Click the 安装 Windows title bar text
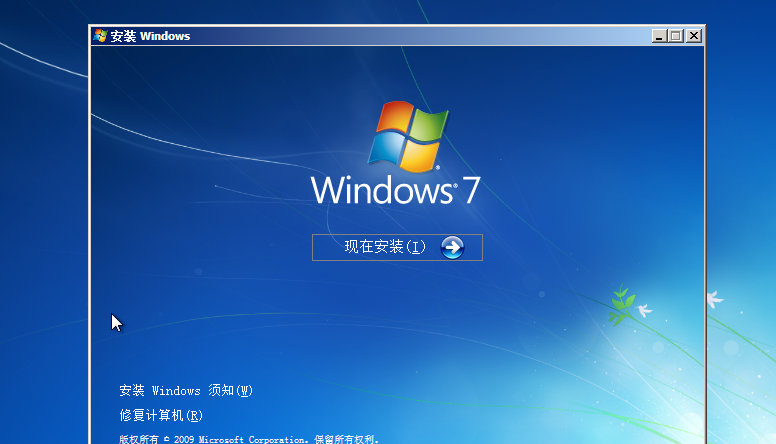This screenshot has height=444, width=776. (150, 36)
